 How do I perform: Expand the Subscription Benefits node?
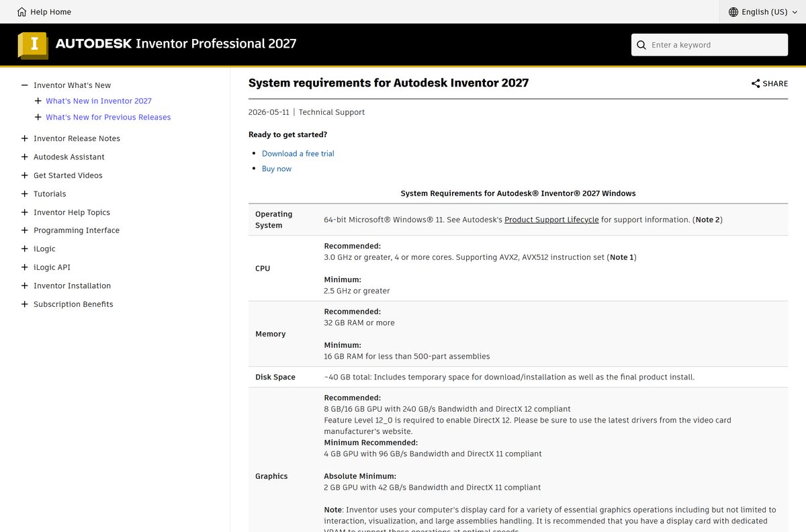25,304
